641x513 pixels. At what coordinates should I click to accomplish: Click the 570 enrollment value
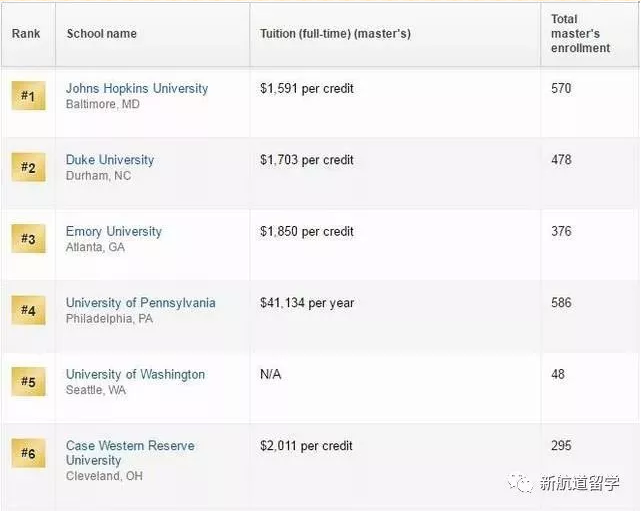(561, 88)
